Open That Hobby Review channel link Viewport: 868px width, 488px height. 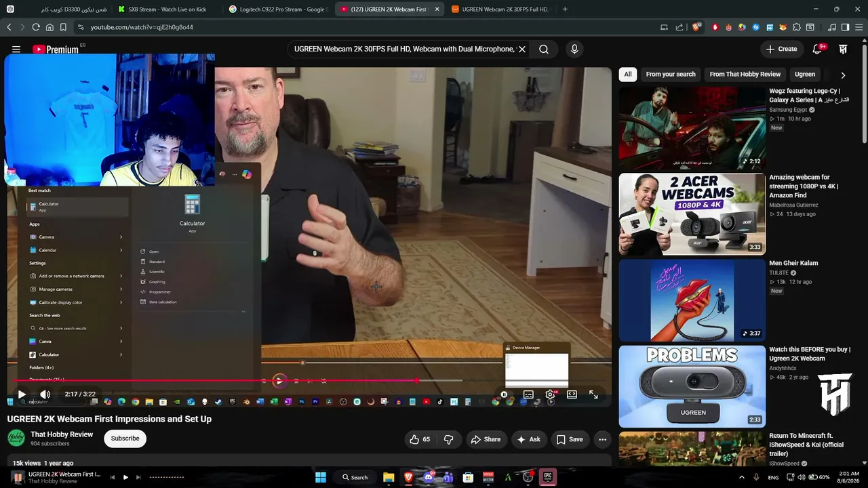(62, 434)
